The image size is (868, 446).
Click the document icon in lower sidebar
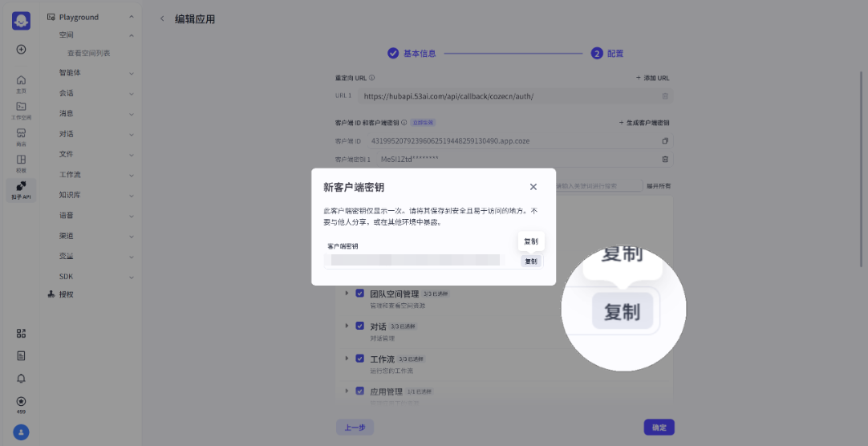(x=21, y=356)
